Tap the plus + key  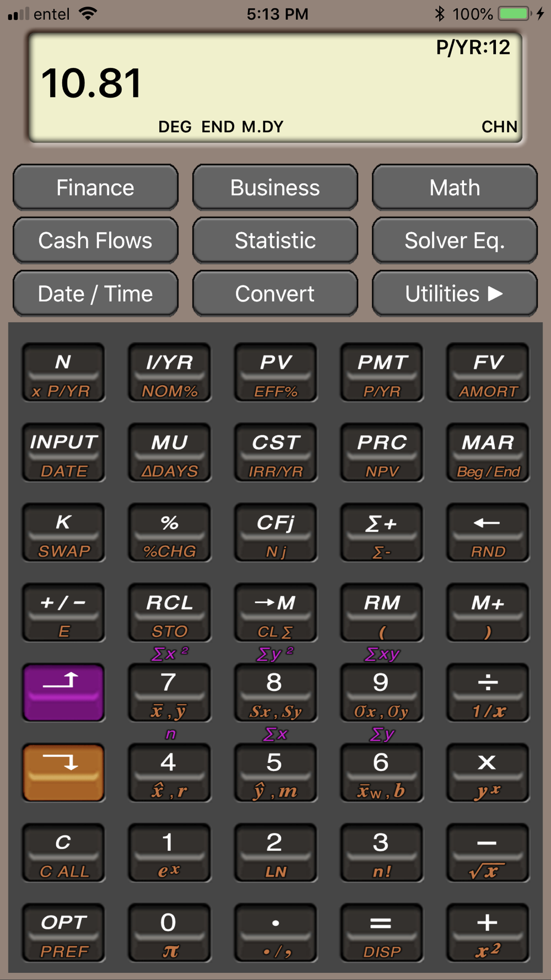pos(488,933)
